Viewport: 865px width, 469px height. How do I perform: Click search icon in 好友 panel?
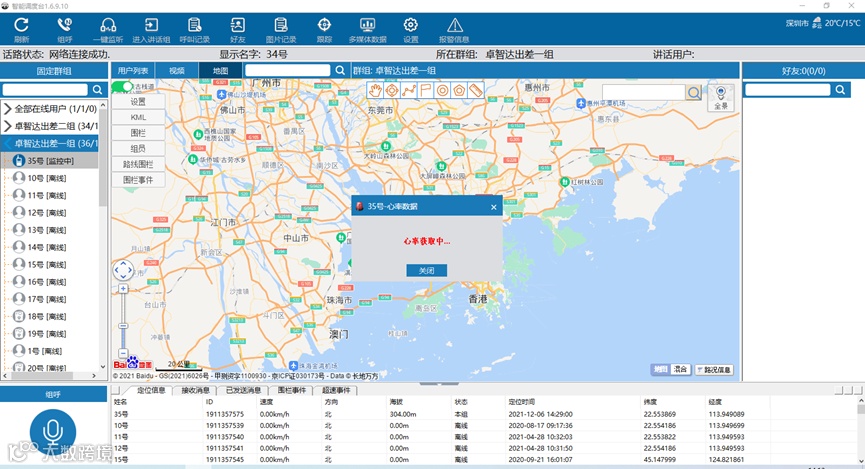[x=840, y=89]
